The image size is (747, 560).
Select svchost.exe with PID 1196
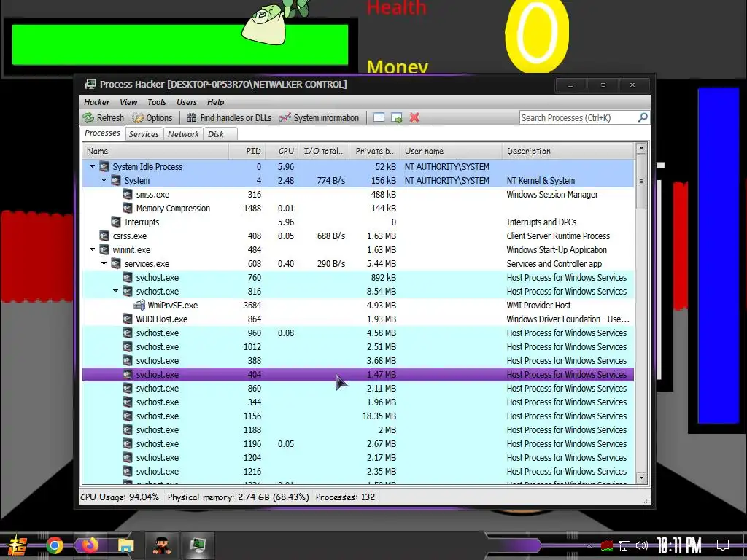click(x=357, y=444)
